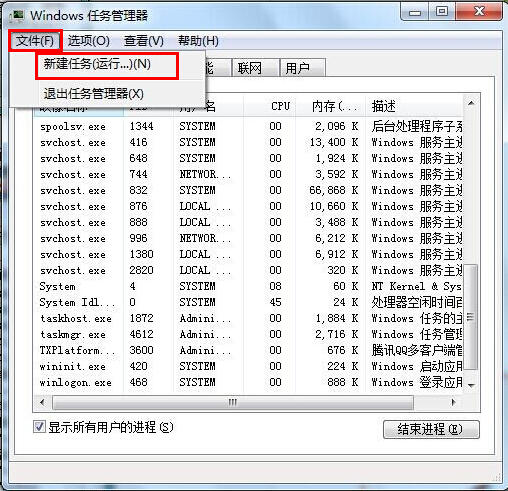Sort by the 描述 column header
The width and height of the screenshot is (508, 491).
(415, 106)
